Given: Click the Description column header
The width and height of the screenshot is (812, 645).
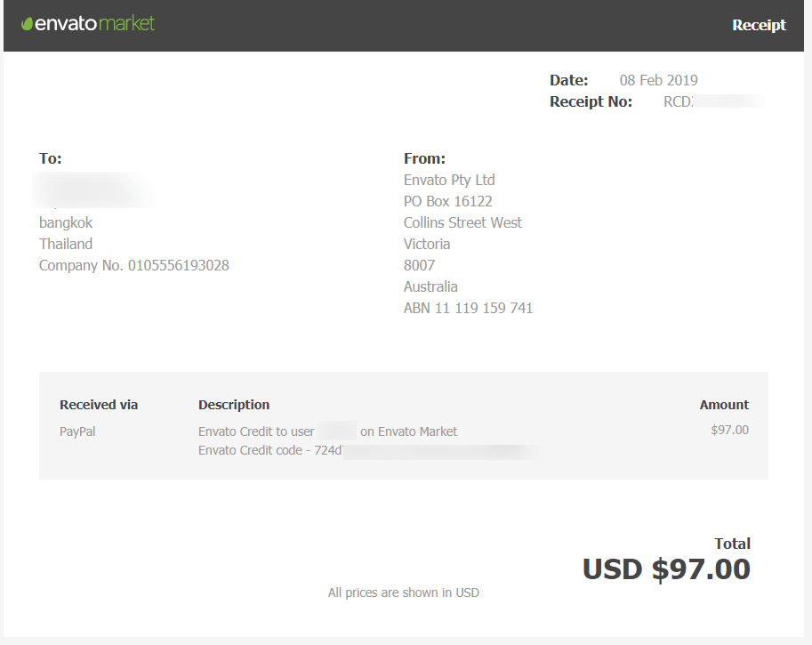Looking at the screenshot, I should (234, 405).
